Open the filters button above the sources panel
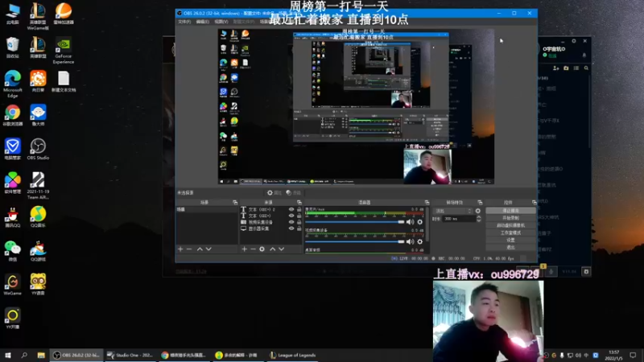Image resolution: width=644 pixels, height=362 pixels. 293,192
